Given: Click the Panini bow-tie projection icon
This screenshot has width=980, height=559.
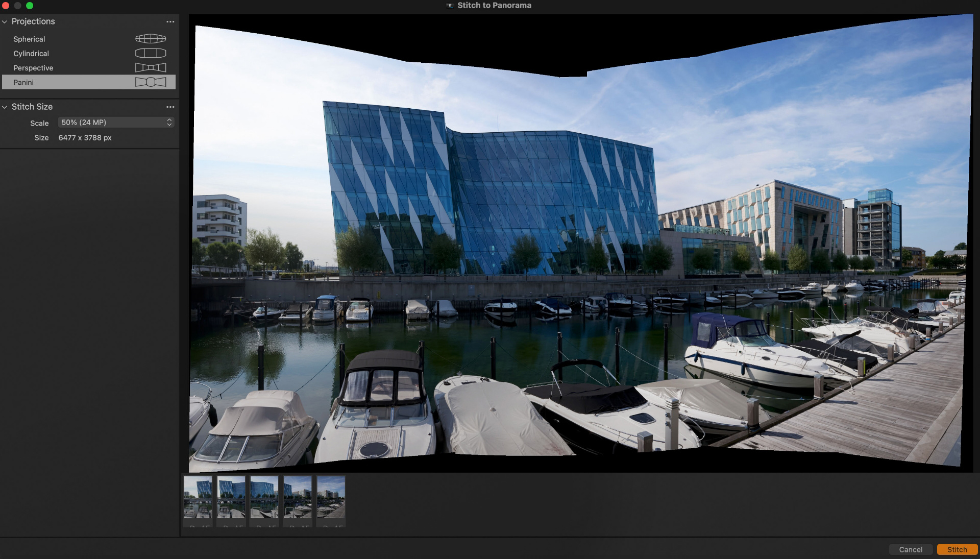Looking at the screenshot, I should tap(151, 81).
